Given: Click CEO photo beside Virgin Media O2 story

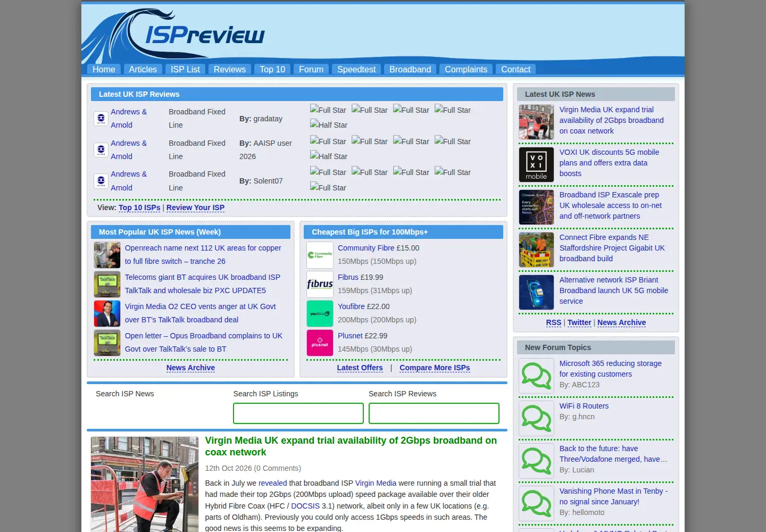Looking at the screenshot, I should click(x=107, y=313).
